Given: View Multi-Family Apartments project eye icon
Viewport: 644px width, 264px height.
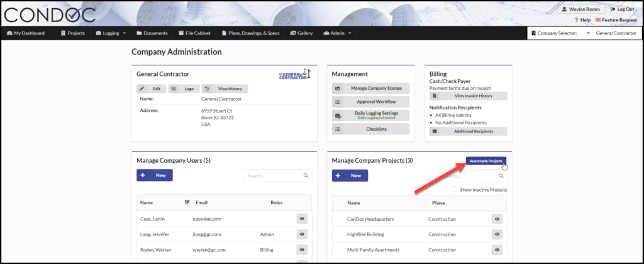Looking at the screenshot, I should [x=497, y=250].
